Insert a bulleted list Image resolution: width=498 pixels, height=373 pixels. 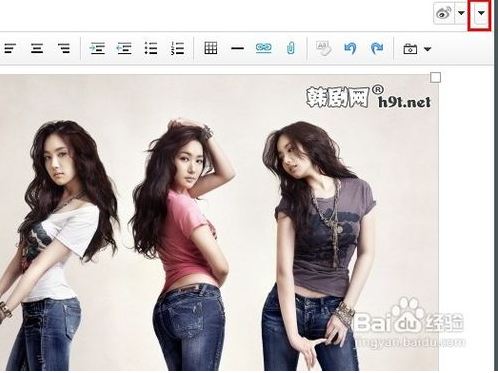point(151,49)
